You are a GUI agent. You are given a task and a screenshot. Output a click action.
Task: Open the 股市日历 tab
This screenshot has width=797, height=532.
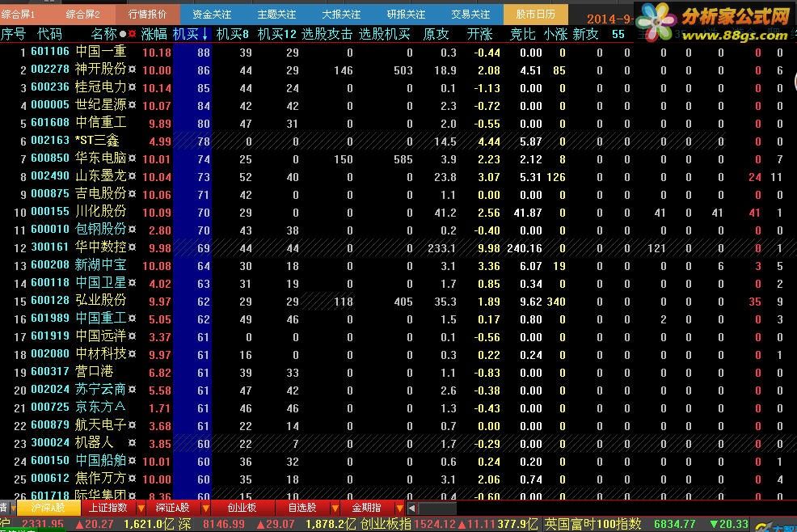pos(536,15)
